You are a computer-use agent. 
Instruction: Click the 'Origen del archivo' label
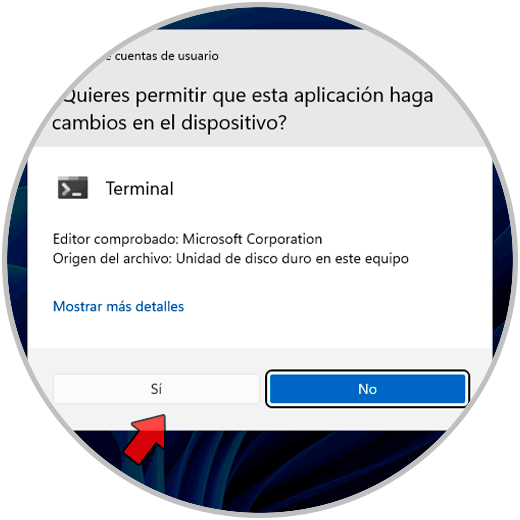coord(112,258)
